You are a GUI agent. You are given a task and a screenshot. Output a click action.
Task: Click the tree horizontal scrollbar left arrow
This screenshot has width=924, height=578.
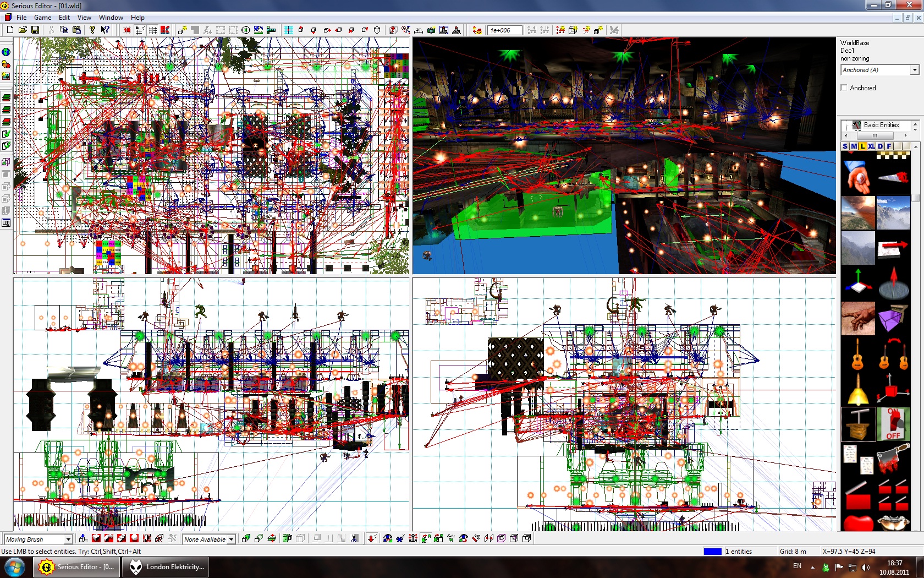click(x=845, y=135)
